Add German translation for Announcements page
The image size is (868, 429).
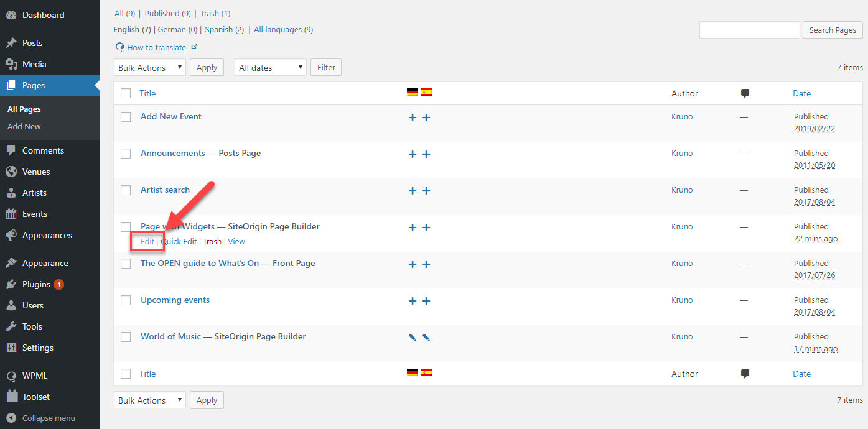point(412,154)
